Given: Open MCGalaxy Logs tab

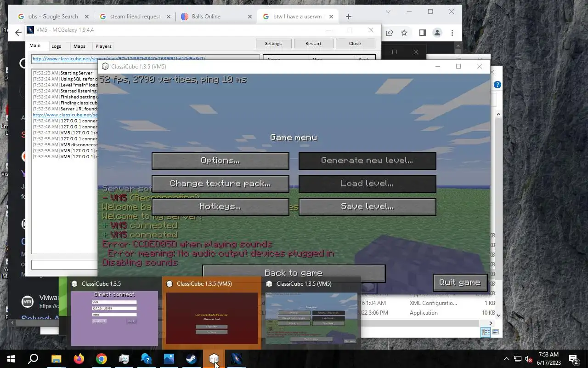Looking at the screenshot, I should pyautogui.click(x=56, y=46).
